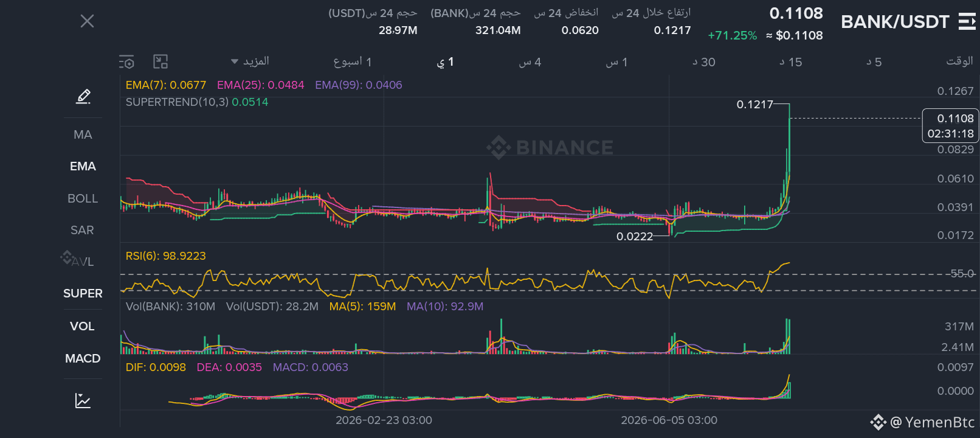Tap the current price tag with 02:31:18 countdown
This screenshot has height=438, width=980.
coord(950,126)
